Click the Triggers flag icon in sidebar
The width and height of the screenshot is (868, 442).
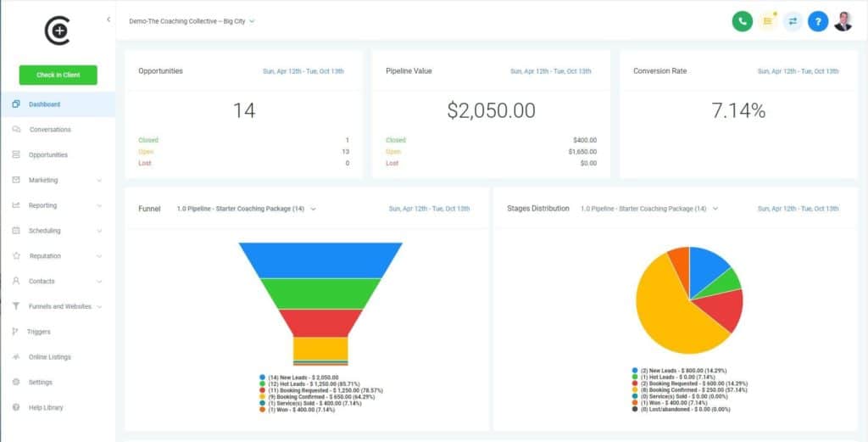point(16,332)
